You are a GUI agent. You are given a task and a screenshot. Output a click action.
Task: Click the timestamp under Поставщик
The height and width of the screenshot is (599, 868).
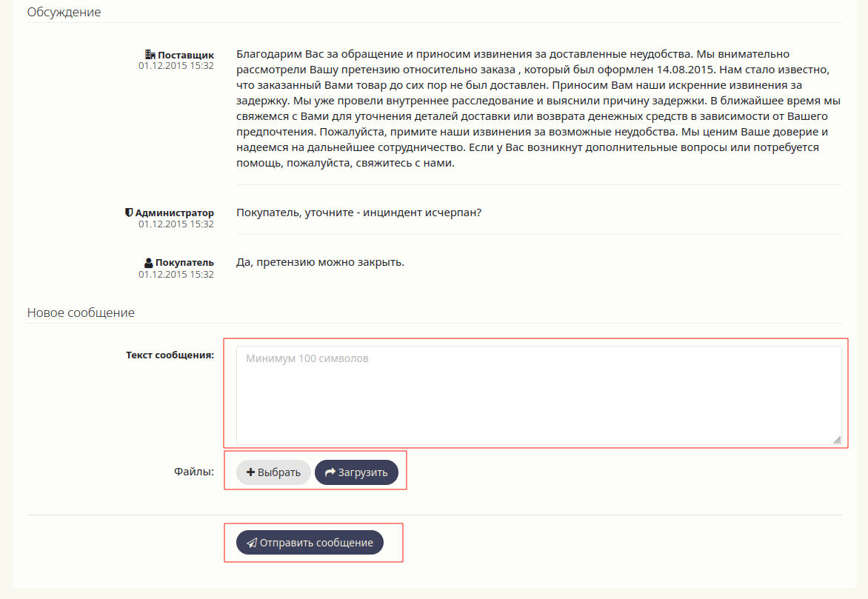coord(176,66)
